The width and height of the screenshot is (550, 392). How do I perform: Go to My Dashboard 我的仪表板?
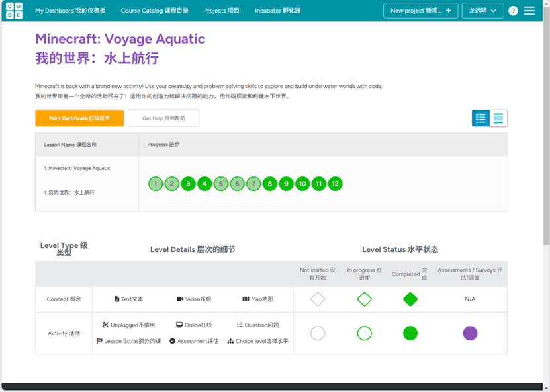70,11
